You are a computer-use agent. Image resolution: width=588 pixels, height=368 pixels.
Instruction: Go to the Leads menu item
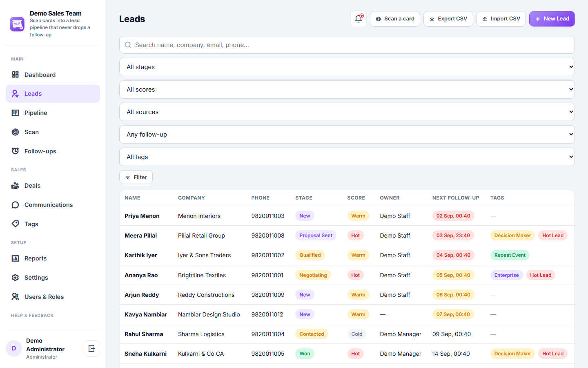[x=53, y=94]
